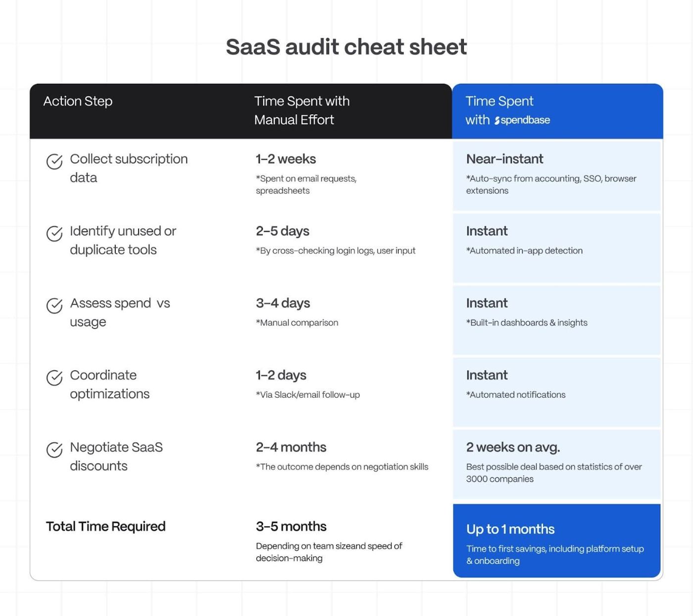Click the Automated in-app detection note
Viewport: 693px width, 616px height.
524,251
